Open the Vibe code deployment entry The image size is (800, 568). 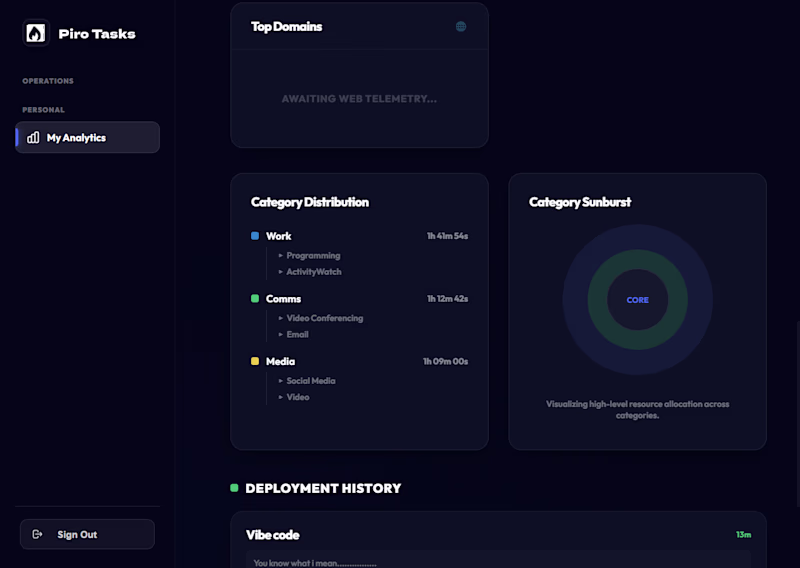pos(498,540)
